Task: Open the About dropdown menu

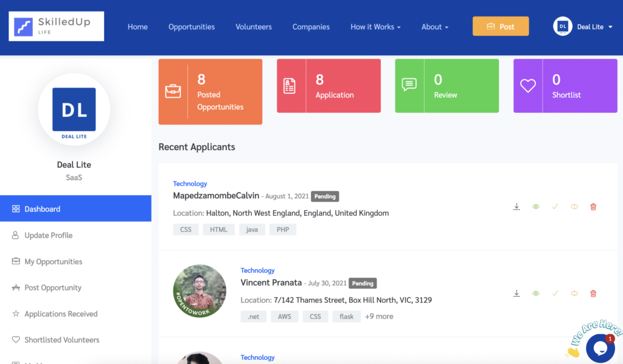Action: pyautogui.click(x=434, y=27)
